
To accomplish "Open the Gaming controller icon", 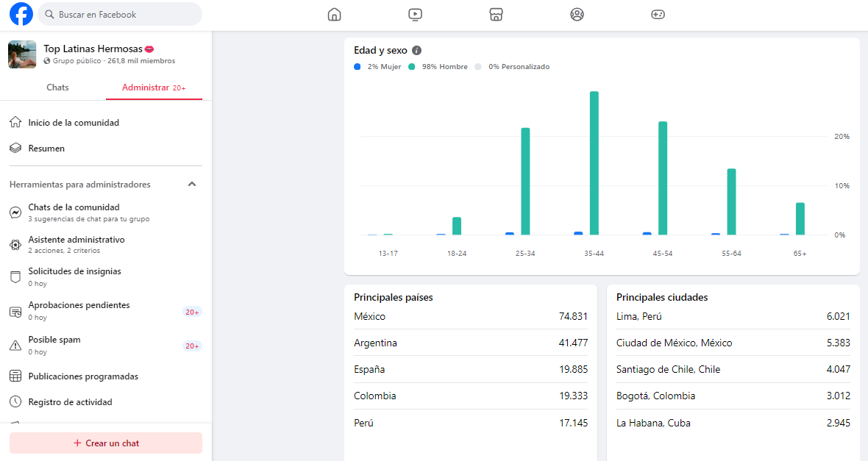I will pos(658,15).
